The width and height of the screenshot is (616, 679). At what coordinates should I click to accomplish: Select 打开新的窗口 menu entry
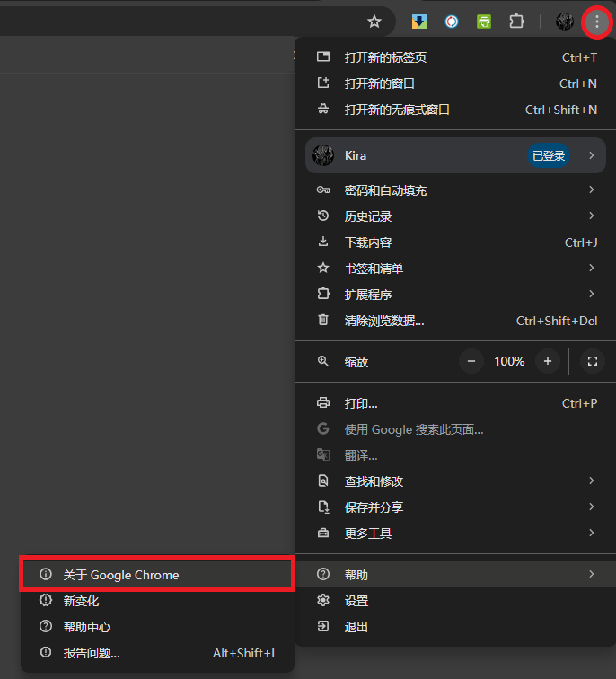tap(456, 84)
